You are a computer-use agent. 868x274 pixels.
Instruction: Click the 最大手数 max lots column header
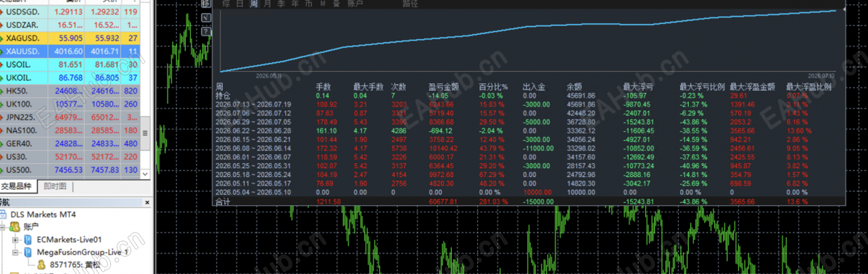pyautogui.click(x=368, y=87)
